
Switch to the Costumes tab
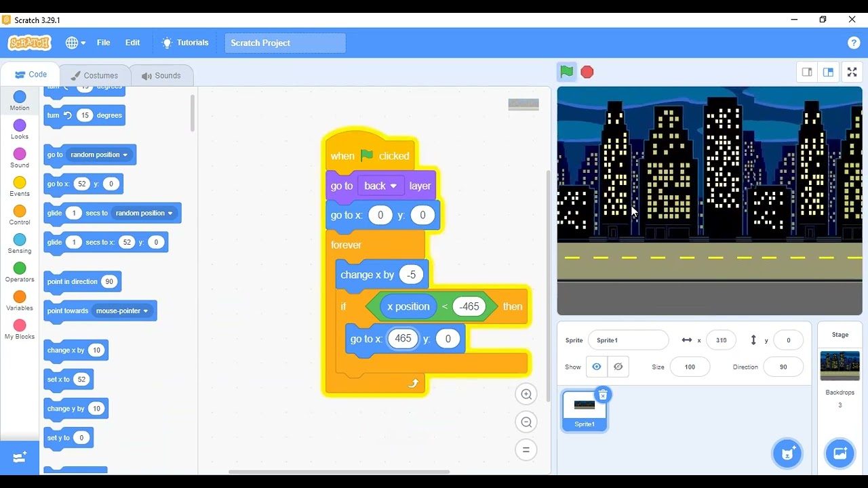click(x=94, y=75)
